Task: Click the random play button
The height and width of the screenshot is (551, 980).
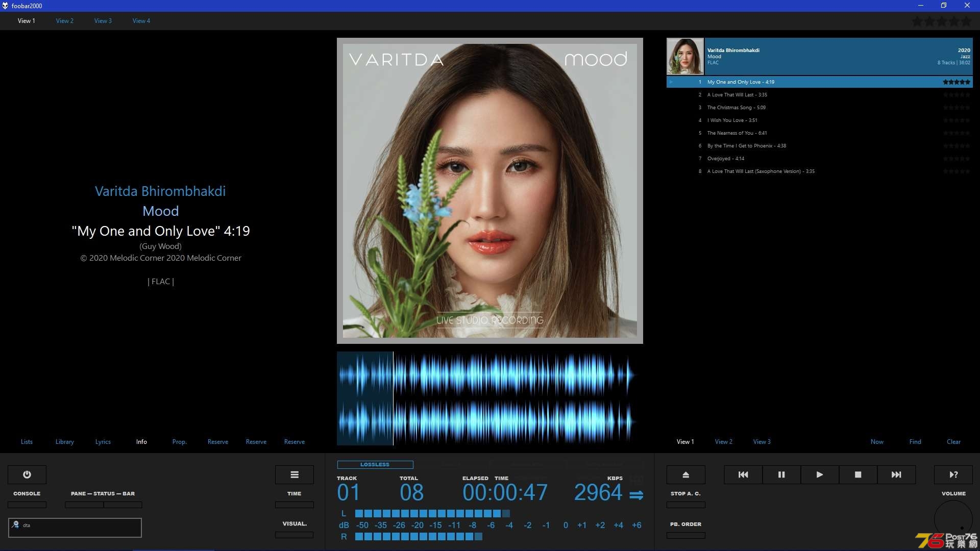Action: point(953,474)
